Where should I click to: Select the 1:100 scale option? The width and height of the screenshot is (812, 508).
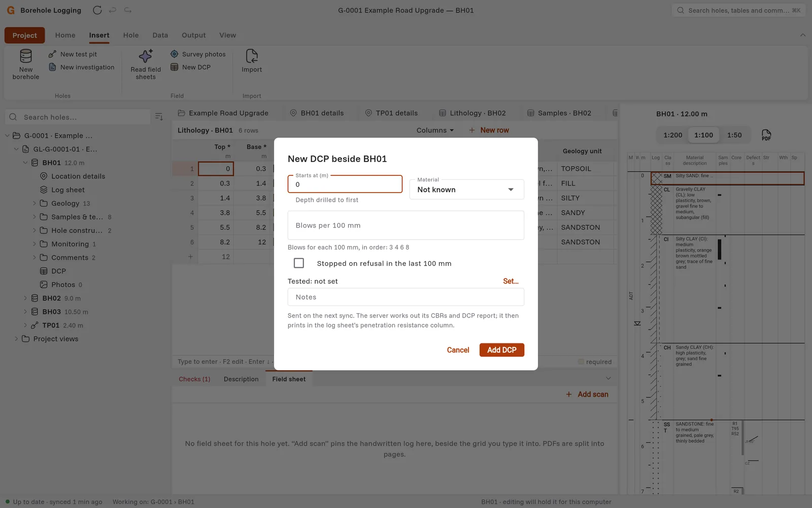point(703,135)
